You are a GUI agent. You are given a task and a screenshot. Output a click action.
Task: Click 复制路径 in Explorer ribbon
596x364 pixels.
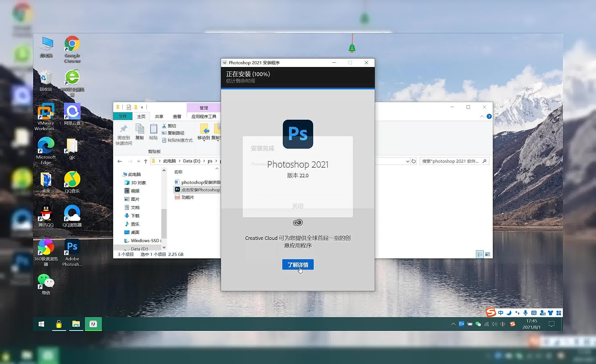pos(173,133)
